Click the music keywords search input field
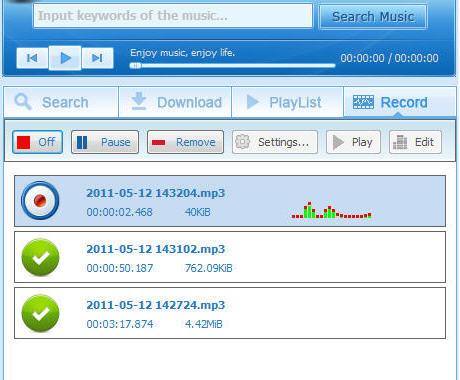Viewport: 460px width, 380px height. pos(173,16)
